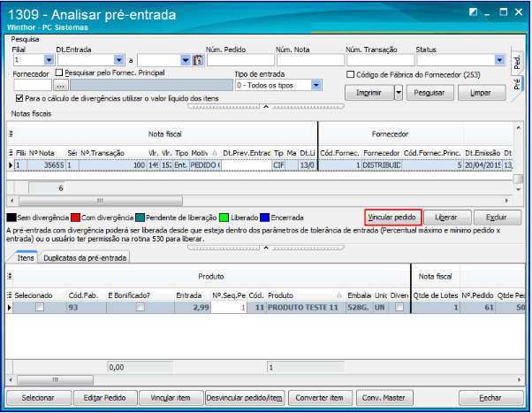The width and height of the screenshot is (532, 413).
Task: Open the Dt.Entrada start date dropdown
Action: [118, 60]
